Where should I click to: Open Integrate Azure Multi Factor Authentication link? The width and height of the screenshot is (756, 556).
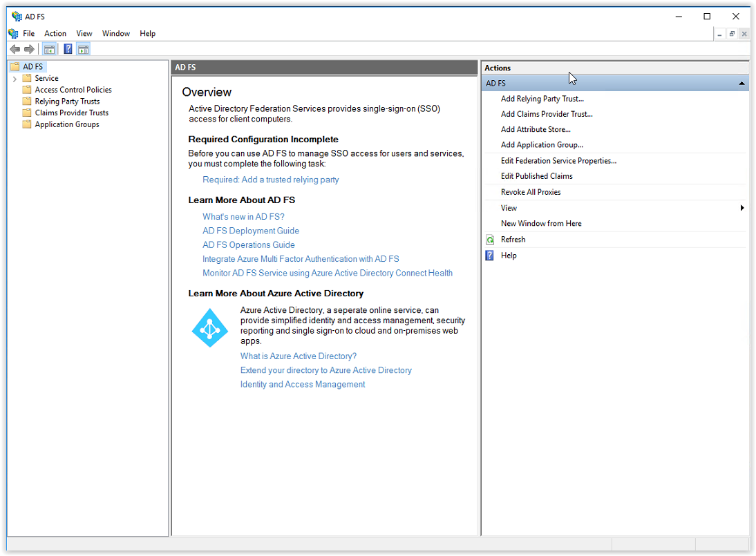point(301,259)
